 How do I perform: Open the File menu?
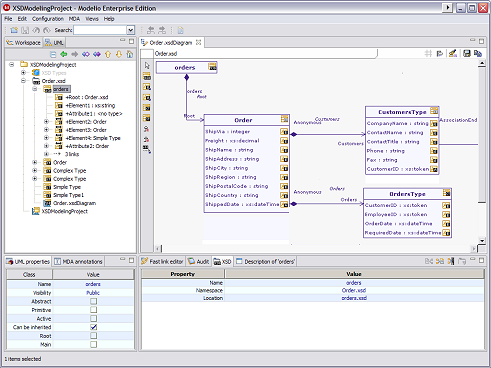[8, 19]
